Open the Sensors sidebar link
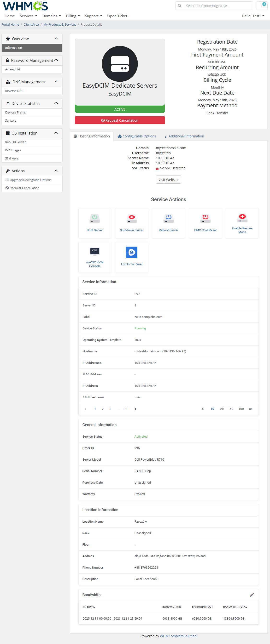Viewport: 270px width, 644px height. [x=32, y=120]
